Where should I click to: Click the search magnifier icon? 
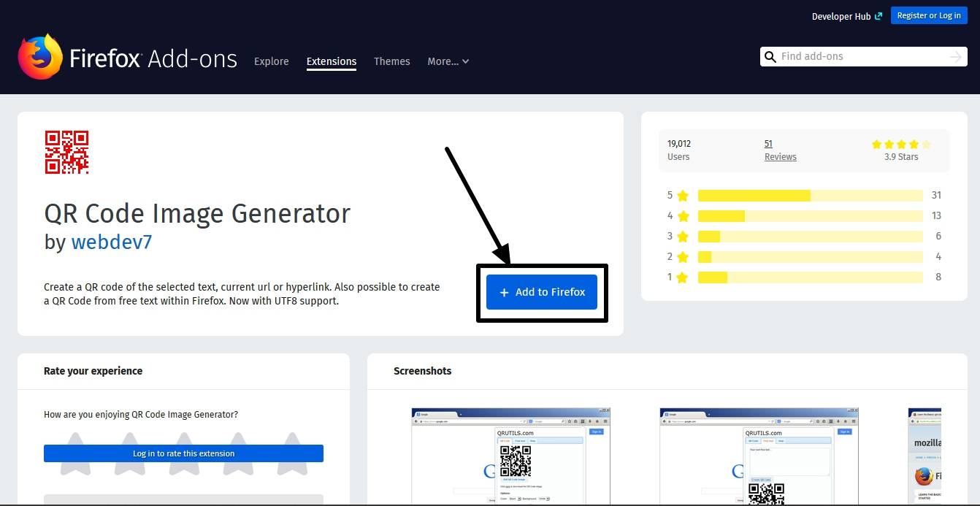(770, 57)
